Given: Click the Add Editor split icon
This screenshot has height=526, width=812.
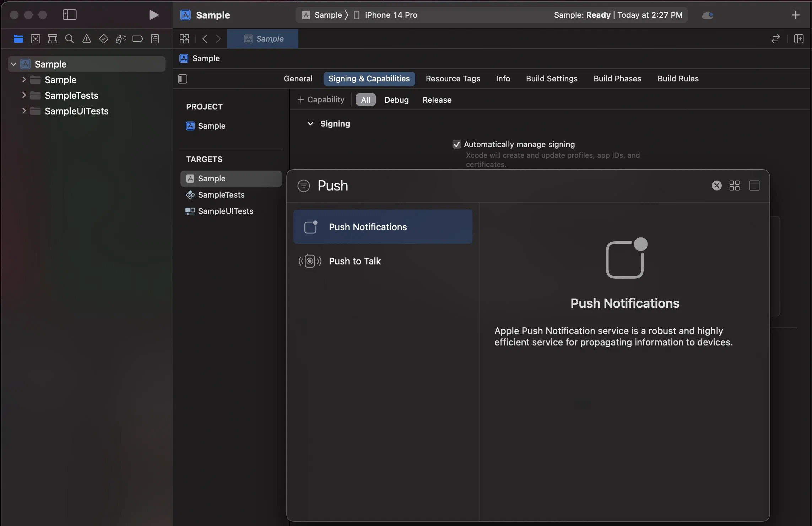Looking at the screenshot, I should click(x=799, y=39).
